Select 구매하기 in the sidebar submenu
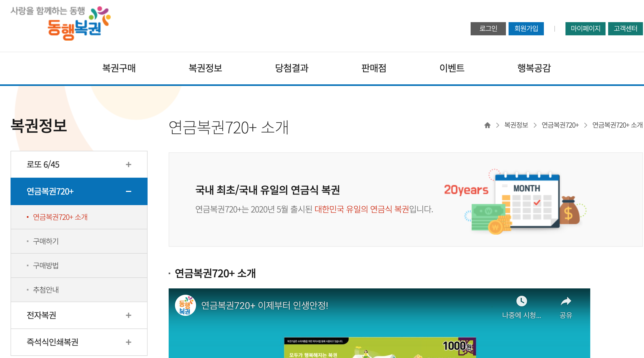Image resolution: width=644 pixels, height=358 pixels. coord(46,241)
